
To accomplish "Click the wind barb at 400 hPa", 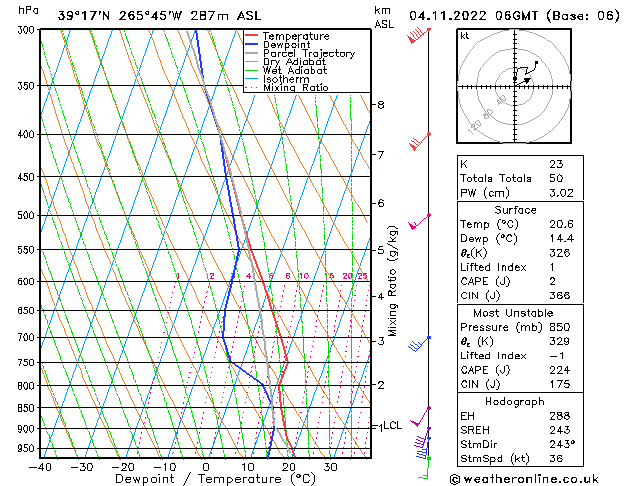I will [420, 142].
